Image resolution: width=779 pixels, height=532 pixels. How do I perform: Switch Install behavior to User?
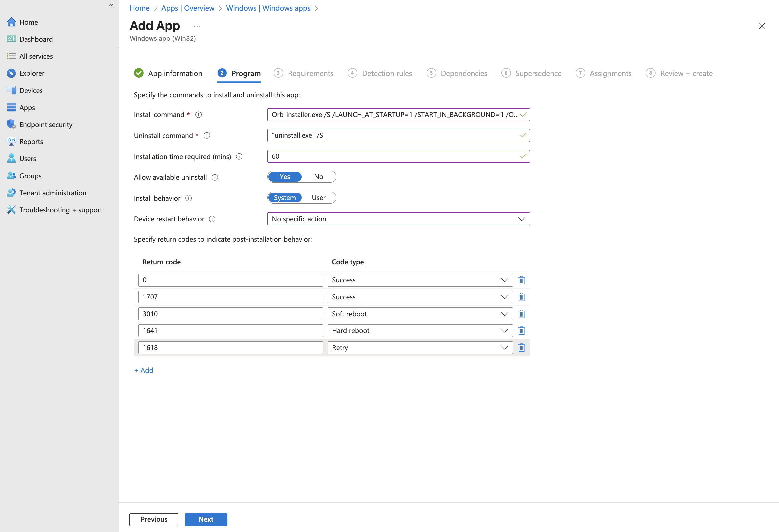click(318, 198)
